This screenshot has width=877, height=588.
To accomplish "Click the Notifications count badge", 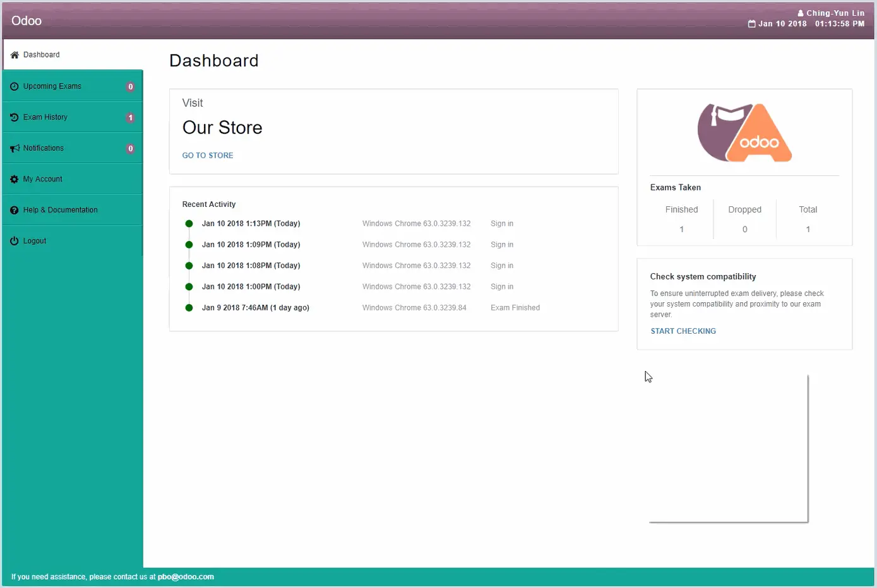I will (x=131, y=149).
